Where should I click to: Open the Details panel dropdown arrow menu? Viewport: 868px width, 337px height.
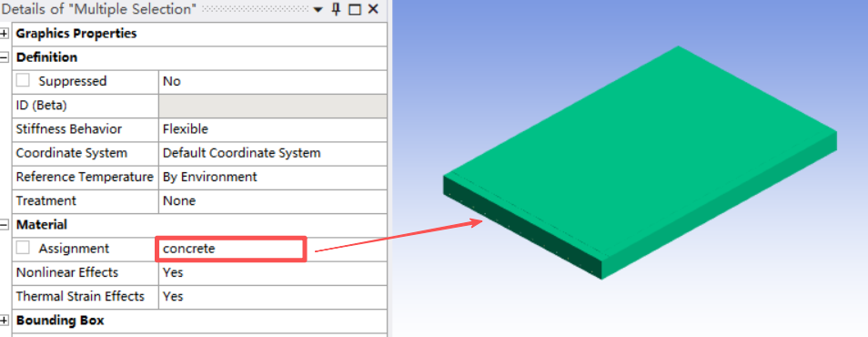tap(318, 10)
